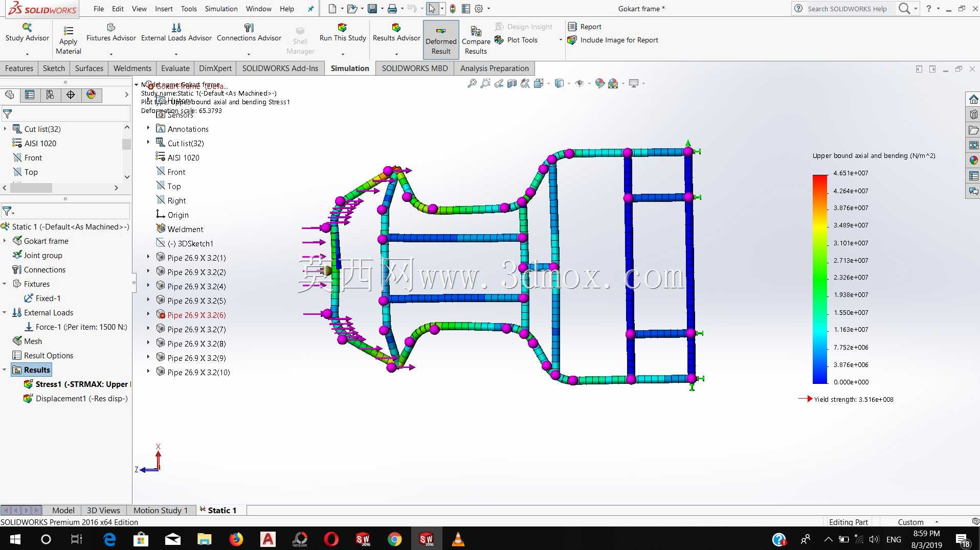Viewport: 980px width, 550px height.
Task: Click the Section View icon
Action: point(512,83)
